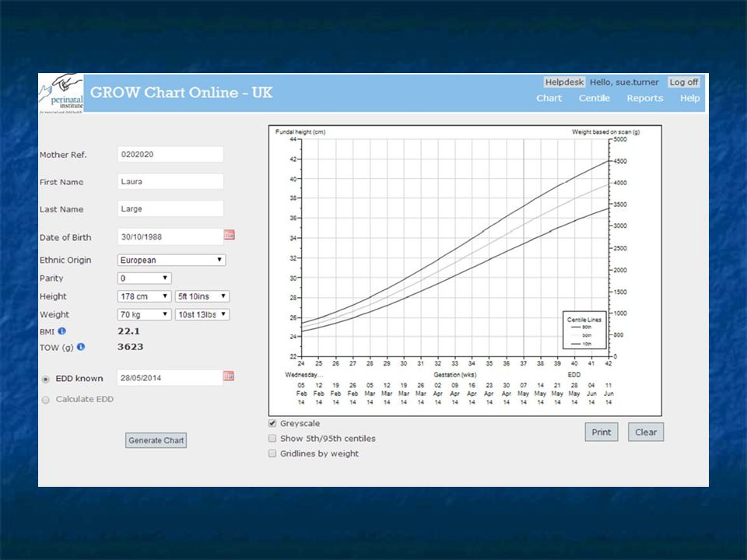This screenshot has height=560, width=747.
Task: Click the BMI value 22.1
Action: point(128,331)
